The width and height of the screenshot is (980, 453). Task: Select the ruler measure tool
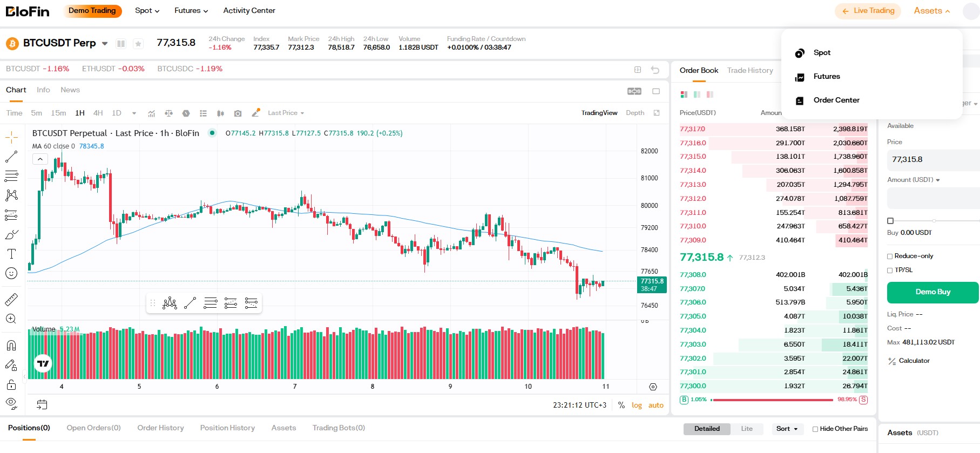click(x=11, y=299)
